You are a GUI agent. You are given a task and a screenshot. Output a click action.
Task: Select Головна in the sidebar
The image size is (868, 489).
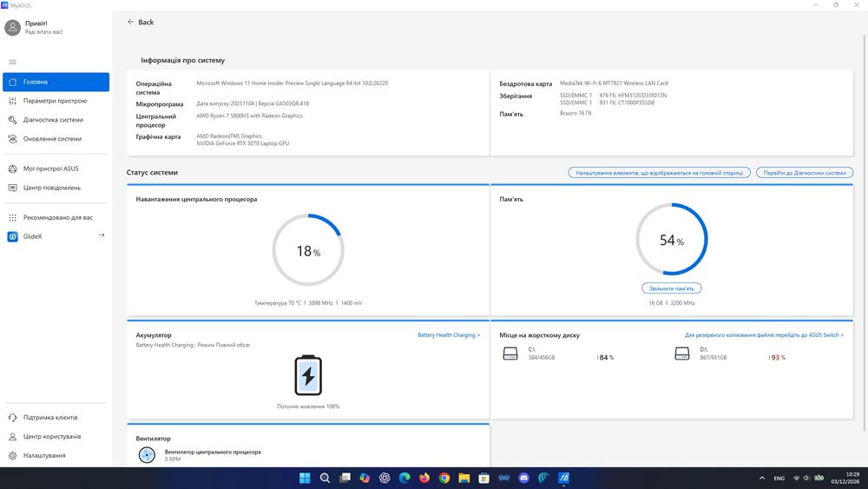[56, 82]
